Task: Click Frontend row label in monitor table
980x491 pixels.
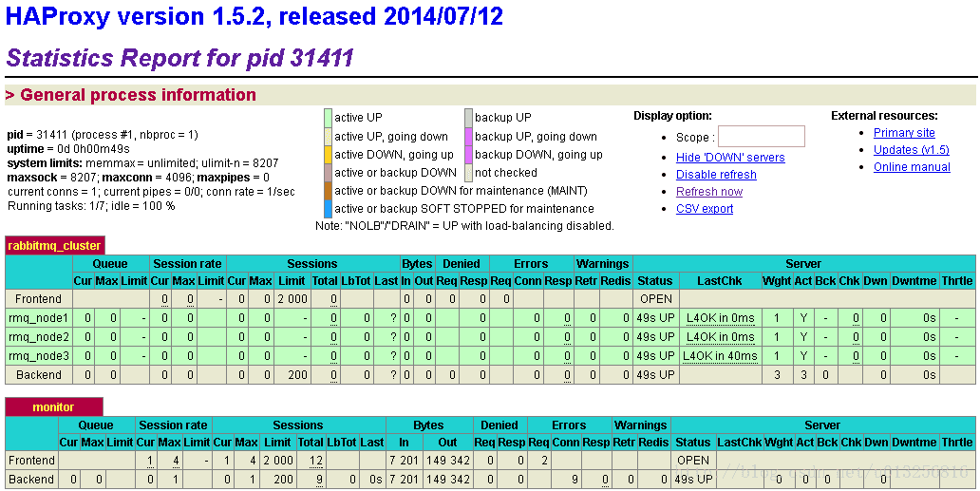Action: (31, 461)
